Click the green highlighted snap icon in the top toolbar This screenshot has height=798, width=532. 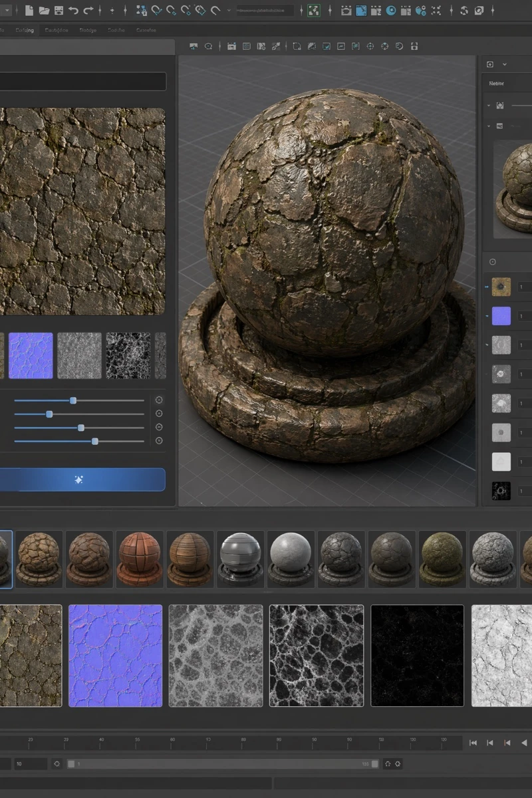[x=313, y=11]
